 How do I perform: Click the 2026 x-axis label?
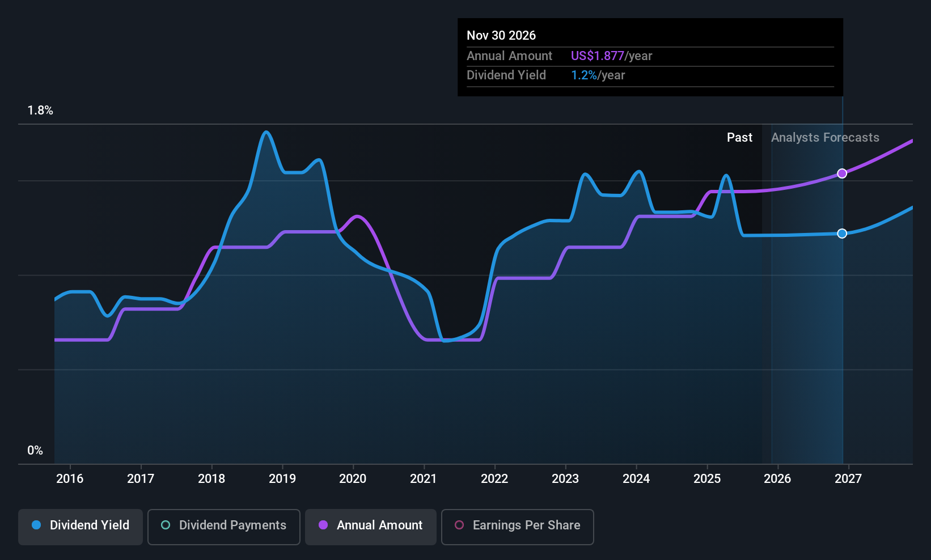(x=777, y=479)
